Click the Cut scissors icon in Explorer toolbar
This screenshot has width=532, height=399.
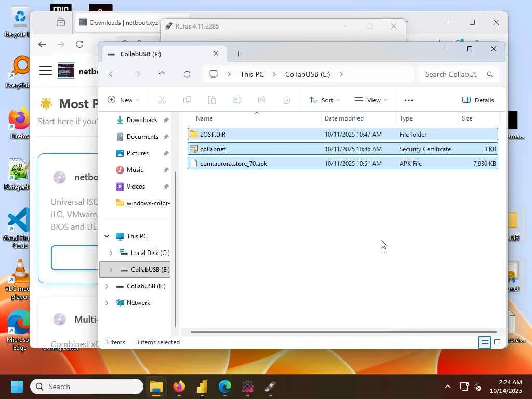click(162, 100)
